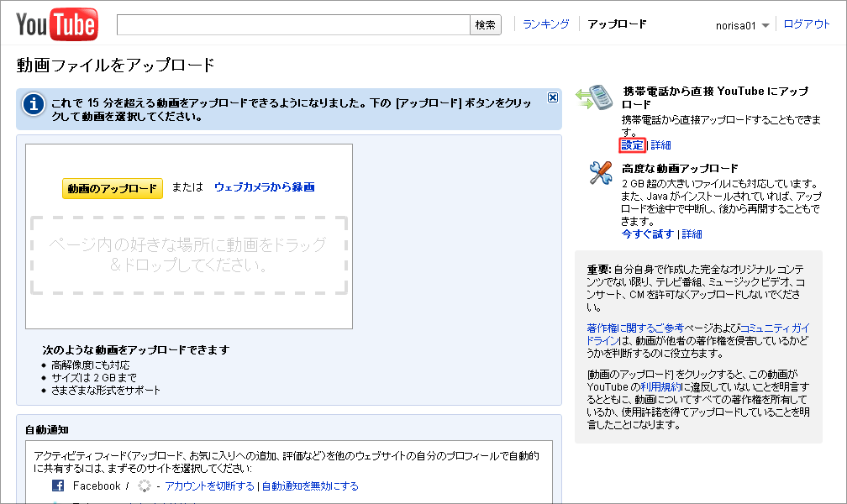The image size is (847, 504).
Task: Click the サイズは 2 GB まで bullet text
Action: 93,378
